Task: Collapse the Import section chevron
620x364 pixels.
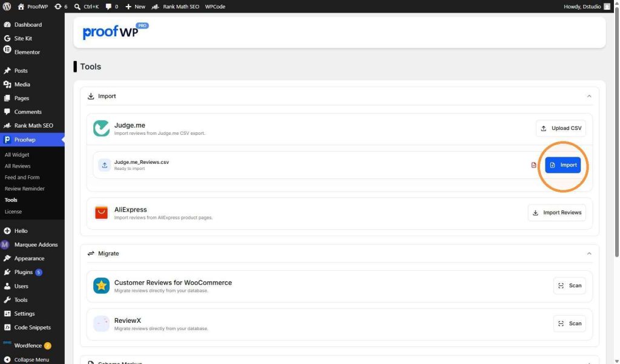Action: [x=589, y=96]
